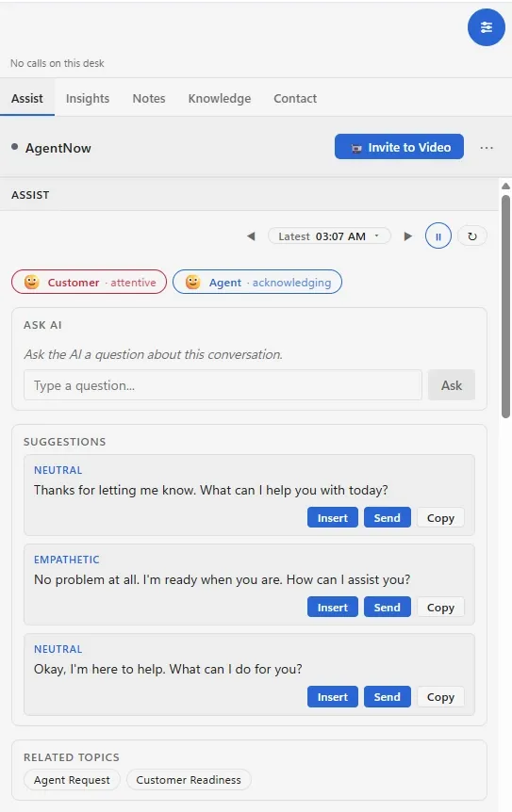Click 'Thanks for letting me know' suggestion text
Image resolution: width=512 pixels, height=812 pixels.
point(211,490)
